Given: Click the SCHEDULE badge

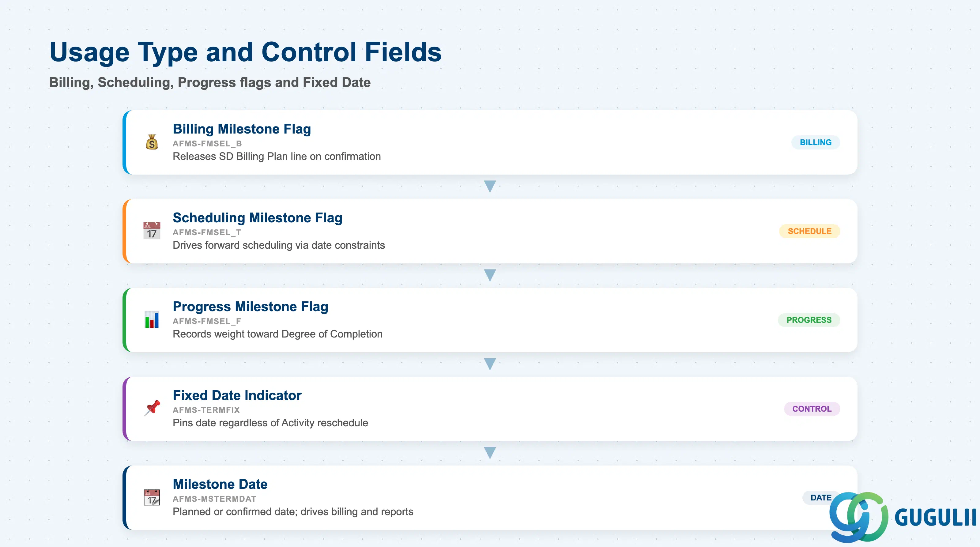Looking at the screenshot, I should point(809,231).
